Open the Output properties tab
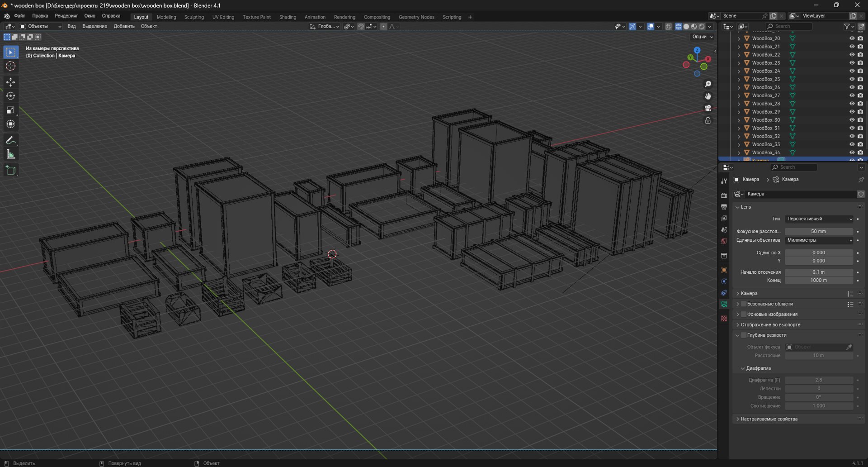 724,207
